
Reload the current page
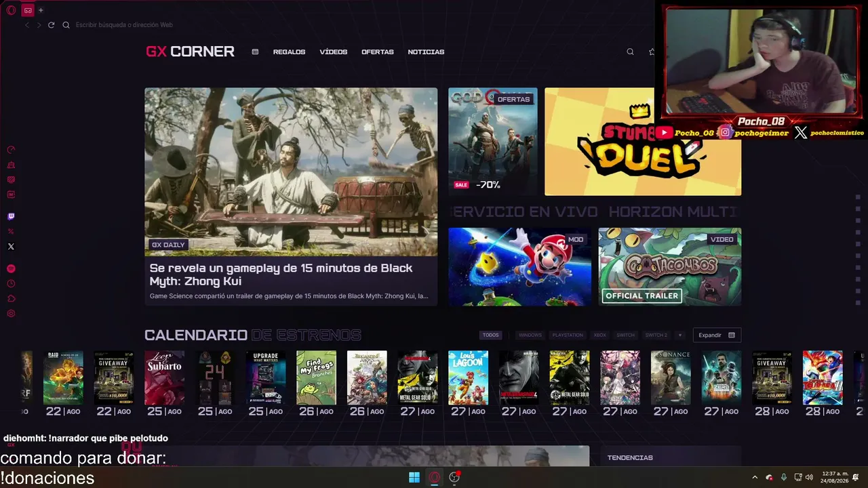point(51,25)
